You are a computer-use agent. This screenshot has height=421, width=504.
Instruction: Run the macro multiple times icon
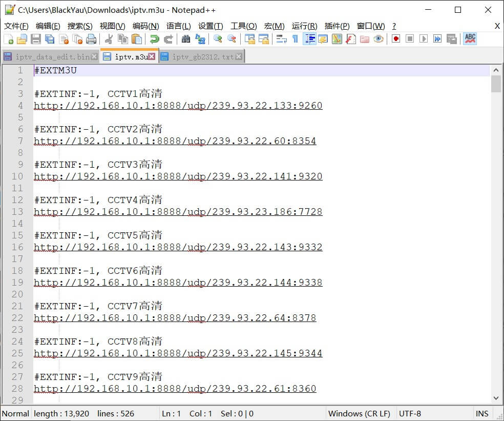coord(437,39)
